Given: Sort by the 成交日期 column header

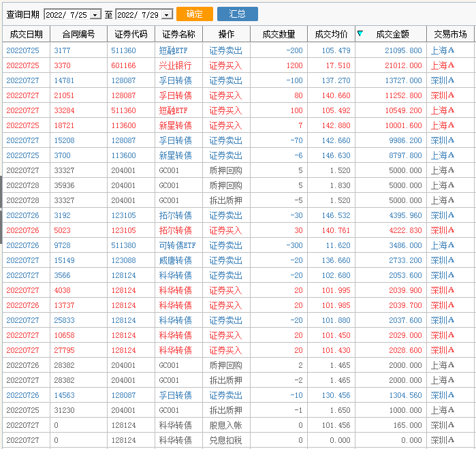Looking at the screenshot, I should (27, 34).
